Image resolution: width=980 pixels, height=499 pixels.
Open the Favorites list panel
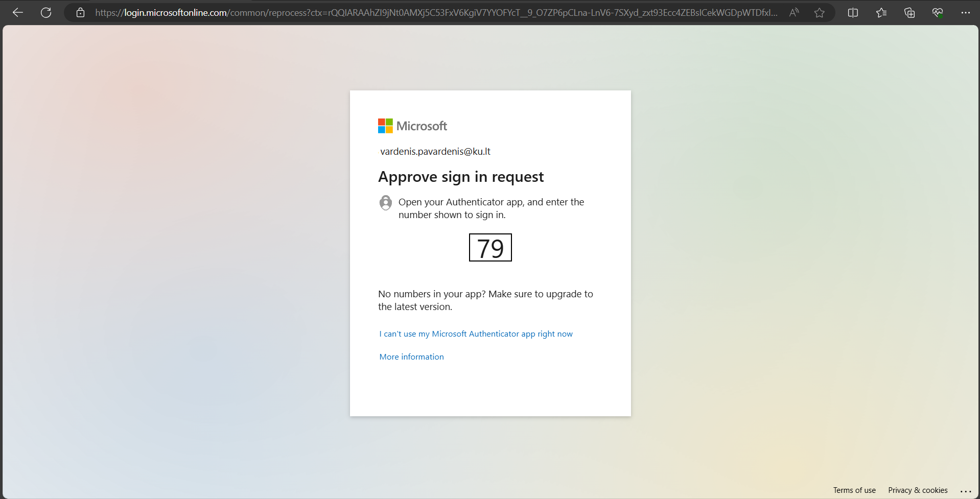click(x=881, y=13)
